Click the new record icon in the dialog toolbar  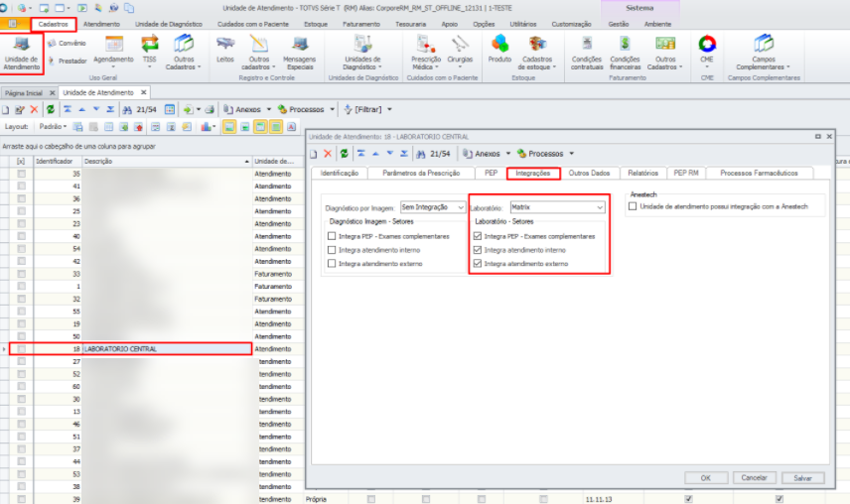coord(314,154)
